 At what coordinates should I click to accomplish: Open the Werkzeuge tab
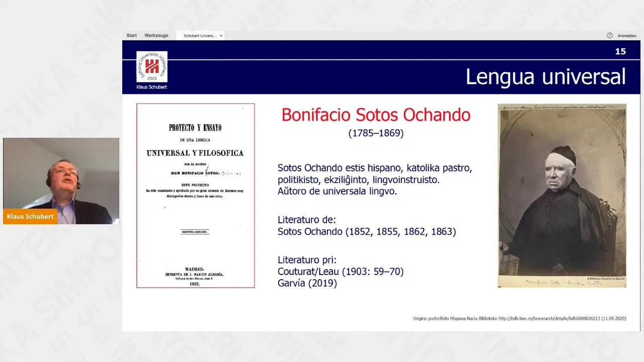156,36
